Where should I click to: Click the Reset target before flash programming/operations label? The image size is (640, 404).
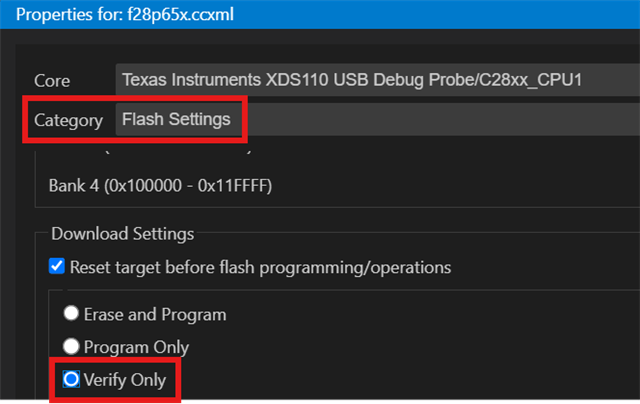260,267
